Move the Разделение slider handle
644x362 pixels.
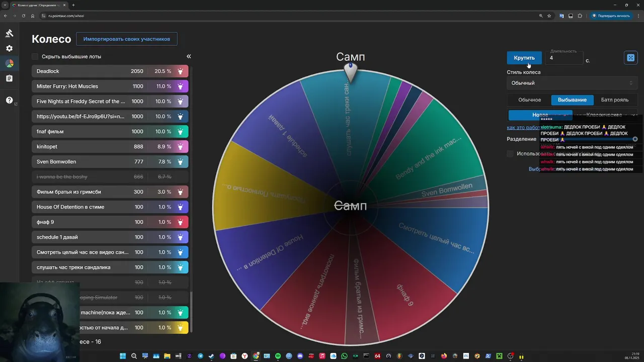pyautogui.click(x=635, y=139)
